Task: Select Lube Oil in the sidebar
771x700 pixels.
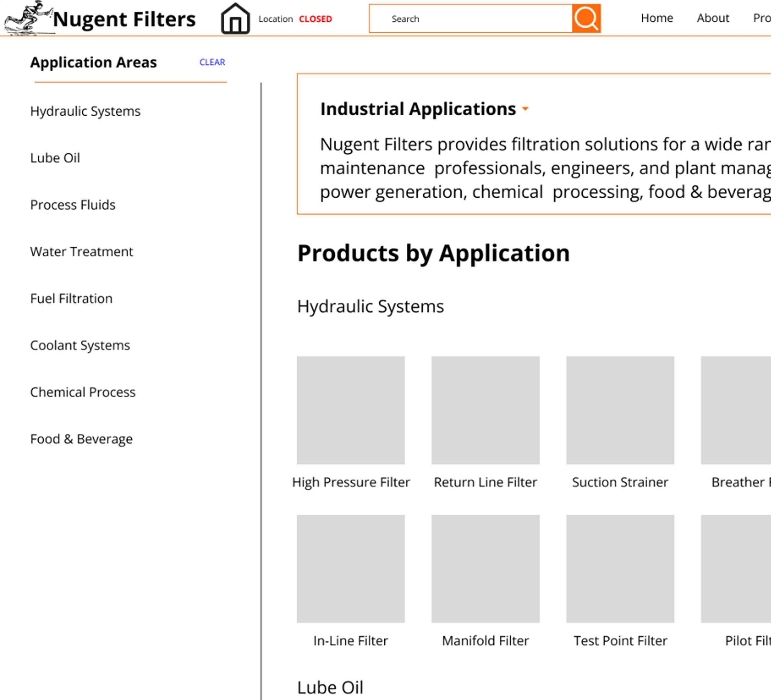Action: click(55, 158)
